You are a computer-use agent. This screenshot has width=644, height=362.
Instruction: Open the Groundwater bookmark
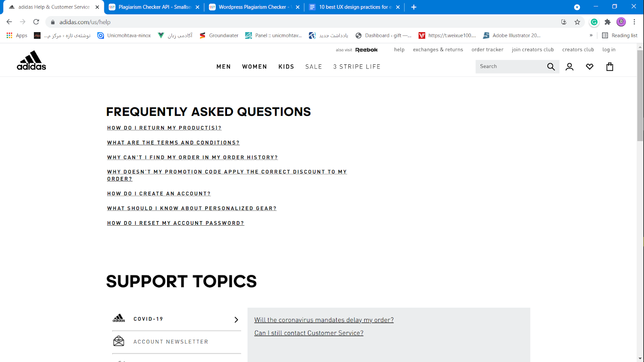(219, 35)
